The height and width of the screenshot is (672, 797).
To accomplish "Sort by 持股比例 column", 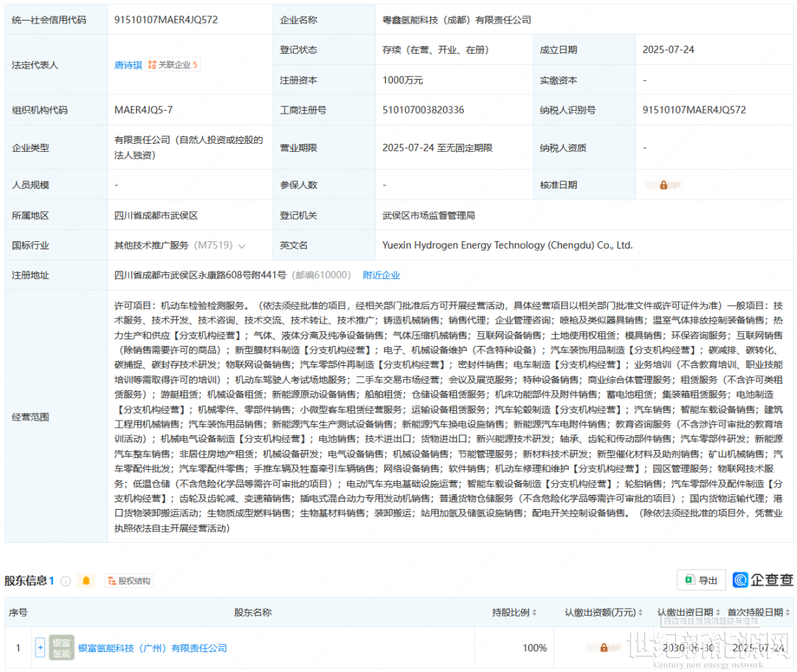I will click(x=534, y=612).
